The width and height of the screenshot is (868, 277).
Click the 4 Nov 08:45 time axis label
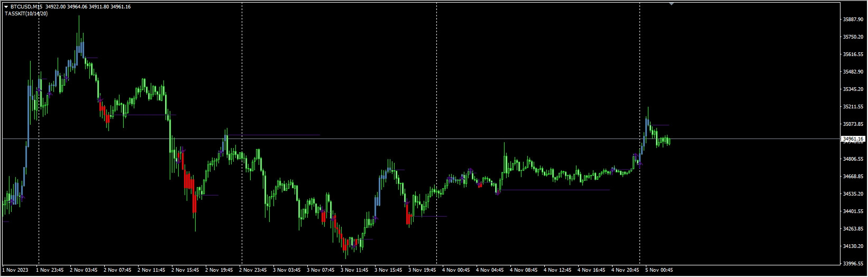[x=524, y=270]
